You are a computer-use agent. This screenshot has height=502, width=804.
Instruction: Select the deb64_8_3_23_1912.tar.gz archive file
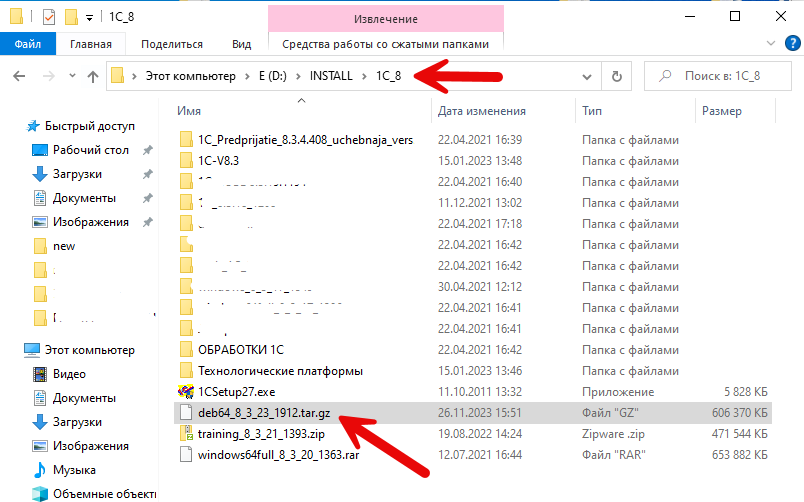coord(262,412)
